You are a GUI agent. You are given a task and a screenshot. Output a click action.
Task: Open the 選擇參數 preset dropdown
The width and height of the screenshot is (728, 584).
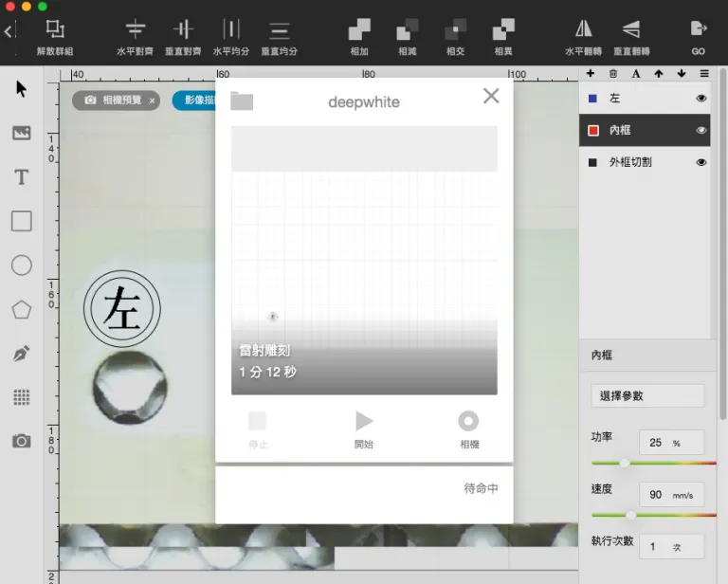point(647,396)
